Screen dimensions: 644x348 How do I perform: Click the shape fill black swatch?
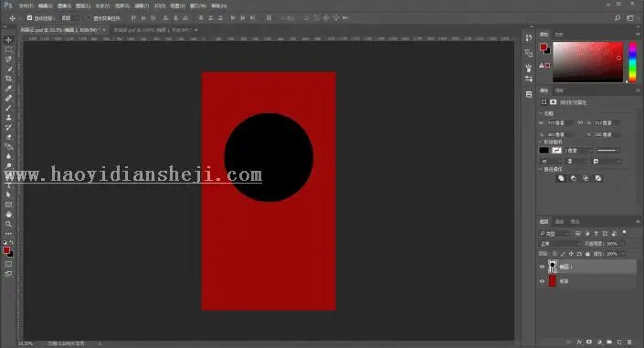coord(544,151)
